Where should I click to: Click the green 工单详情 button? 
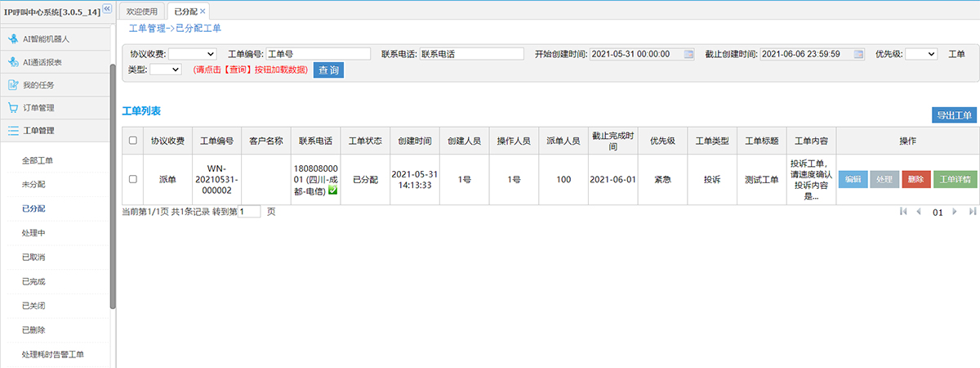tap(955, 179)
